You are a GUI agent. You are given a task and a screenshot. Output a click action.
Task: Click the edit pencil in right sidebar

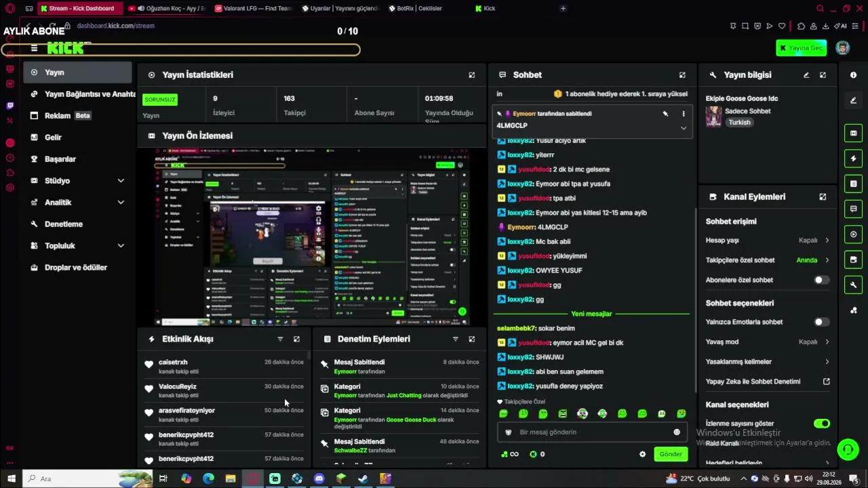tap(853, 100)
